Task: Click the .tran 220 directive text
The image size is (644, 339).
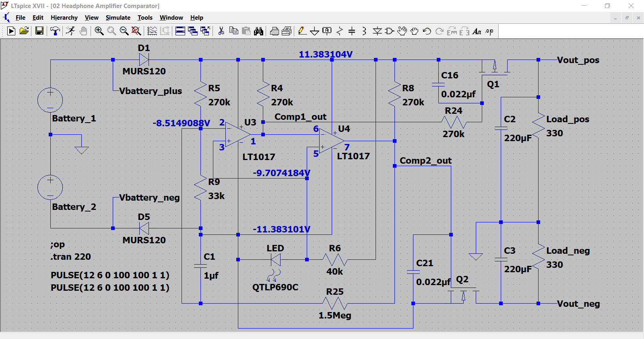Action: tap(71, 257)
